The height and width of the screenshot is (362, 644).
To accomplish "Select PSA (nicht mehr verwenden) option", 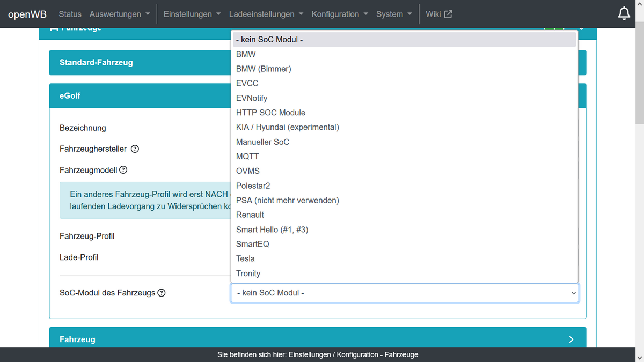I will click(404, 200).
